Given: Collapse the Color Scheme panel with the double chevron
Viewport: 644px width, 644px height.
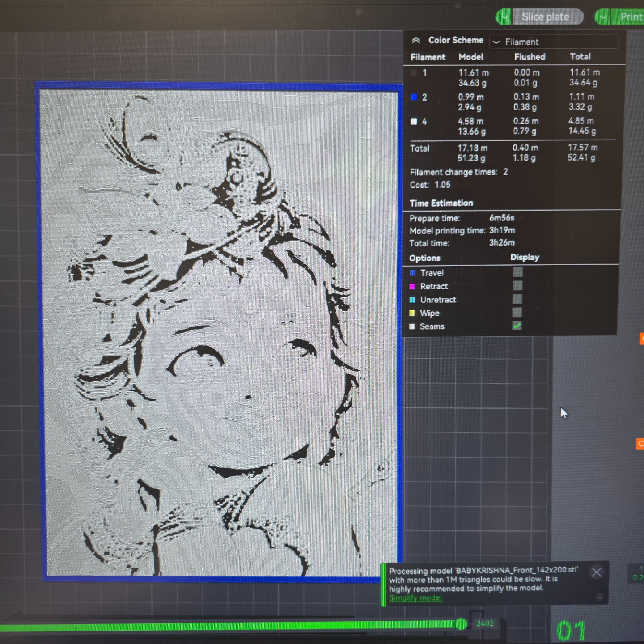Looking at the screenshot, I should click(x=416, y=40).
